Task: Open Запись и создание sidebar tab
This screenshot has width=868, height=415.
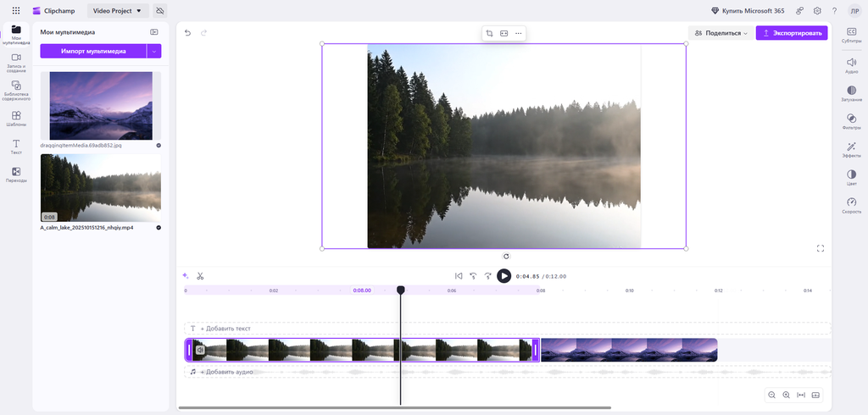Action: point(16,63)
